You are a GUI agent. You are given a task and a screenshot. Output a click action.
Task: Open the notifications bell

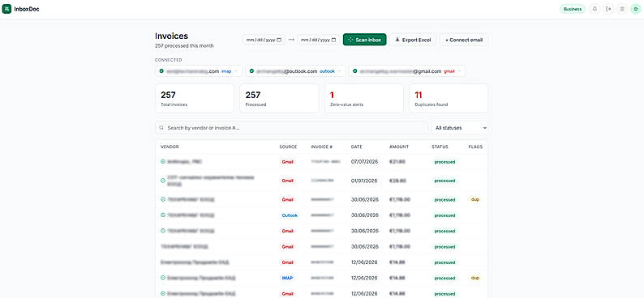tap(595, 9)
